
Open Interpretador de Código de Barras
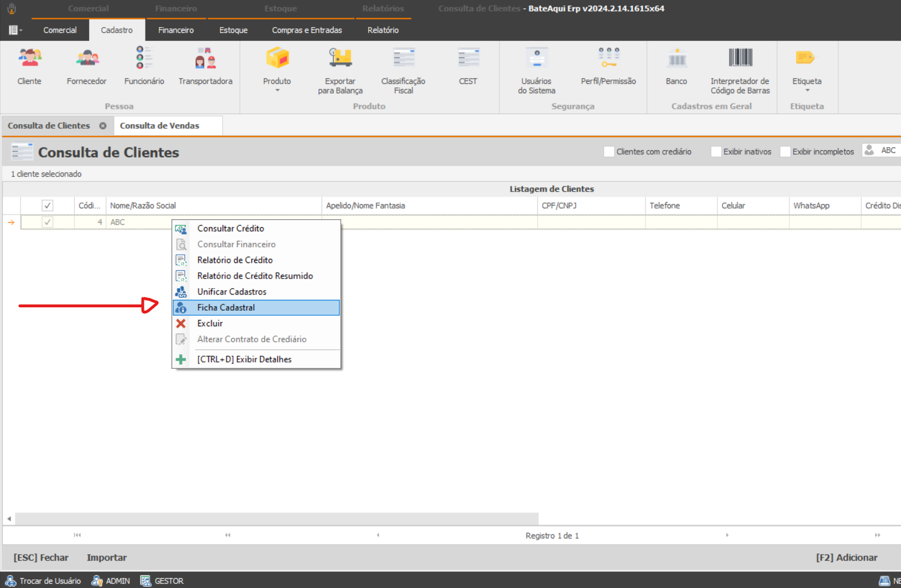tap(740, 58)
